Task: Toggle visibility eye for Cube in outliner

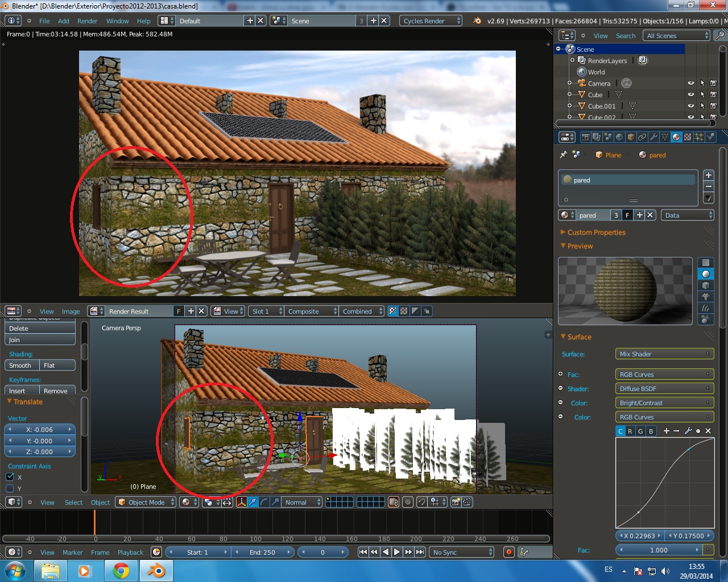Action: (691, 94)
